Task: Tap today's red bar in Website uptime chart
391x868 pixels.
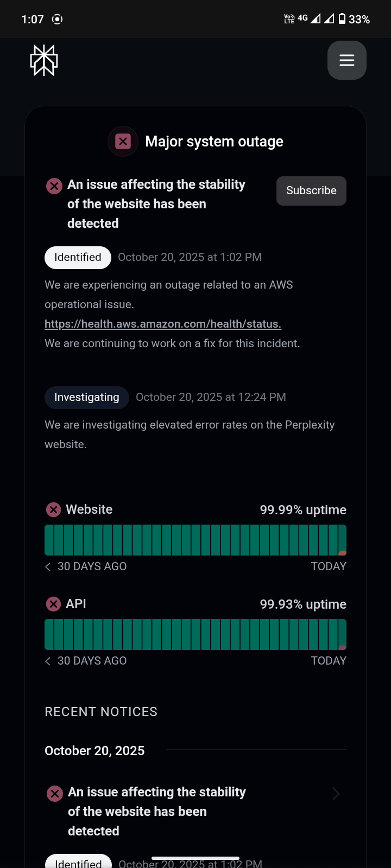Action: click(342, 540)
